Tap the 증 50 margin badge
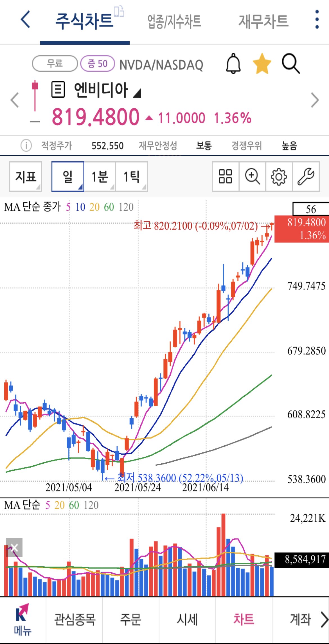Screen dimensions: 329x644 [98, 64]
